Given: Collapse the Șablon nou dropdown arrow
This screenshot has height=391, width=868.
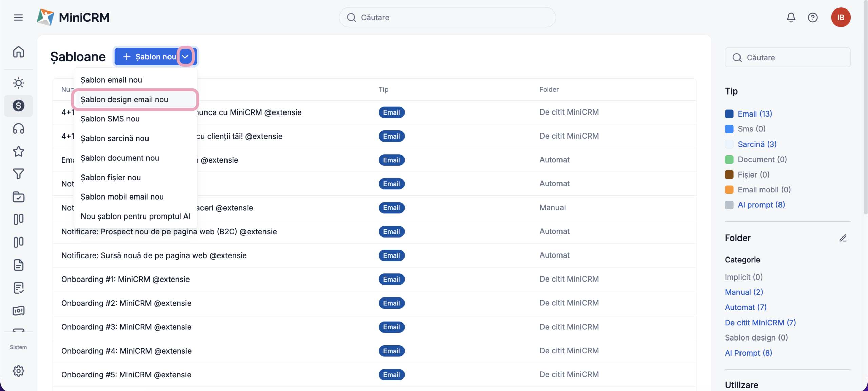Looking at the screenshot, I should tap(185, 57).
